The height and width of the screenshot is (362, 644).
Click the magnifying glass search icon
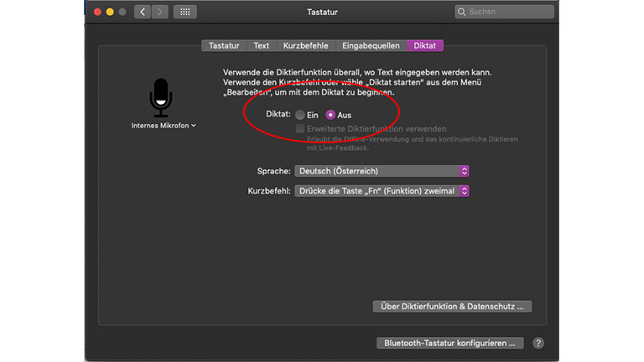click(462, 13)
